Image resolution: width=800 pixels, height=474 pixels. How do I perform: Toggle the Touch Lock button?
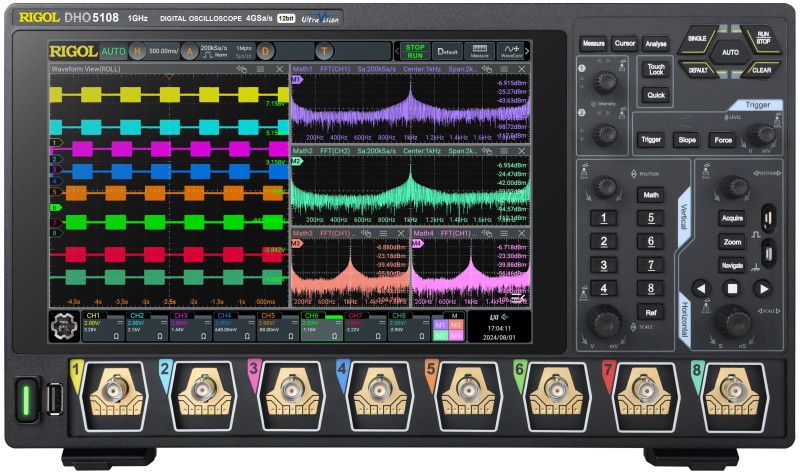(655, 68)
